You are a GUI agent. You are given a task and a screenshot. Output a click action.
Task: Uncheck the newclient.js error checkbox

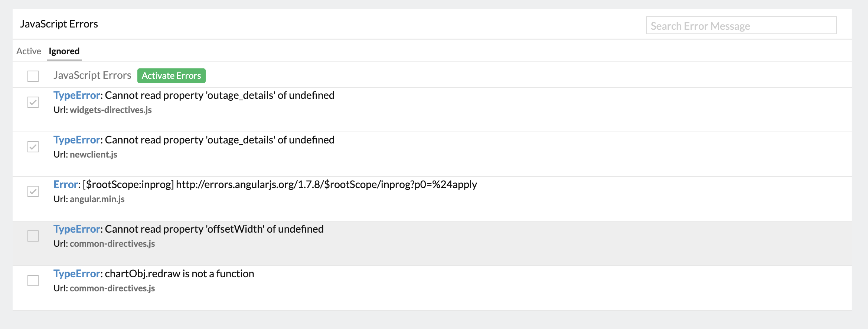pos(33,147)
